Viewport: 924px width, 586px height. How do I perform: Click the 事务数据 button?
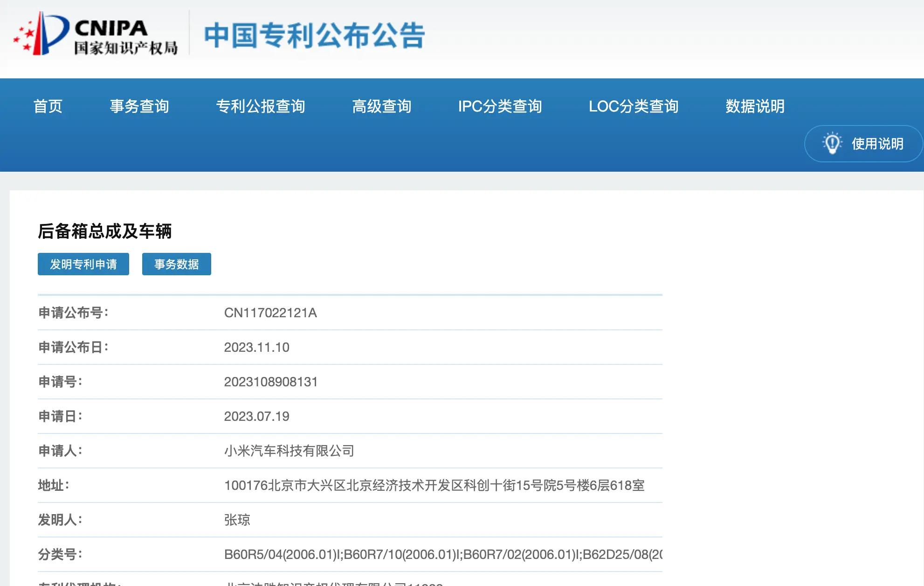click(177, 264)
